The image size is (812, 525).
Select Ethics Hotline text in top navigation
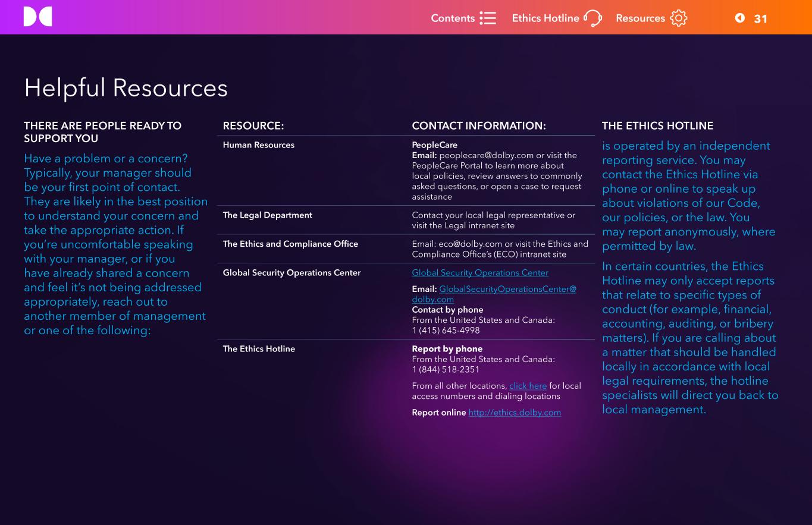pyautogui.click(x=545, y=18)
